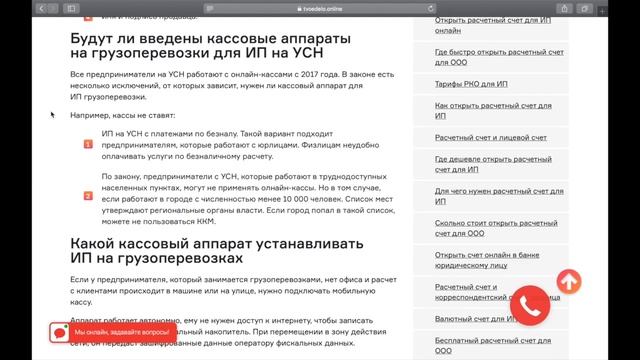Open link 'Где быстро открыть расчетный счет для ООО'

(x=499, y=57)
